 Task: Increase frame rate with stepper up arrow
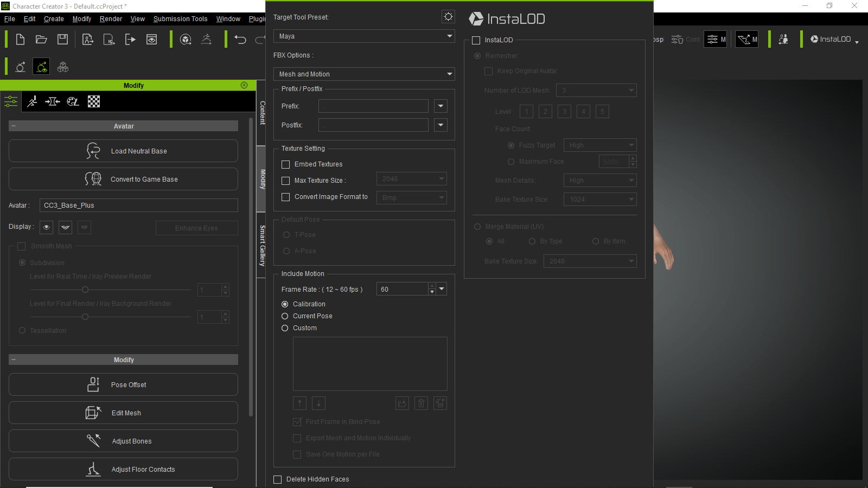tap(432, 286)
